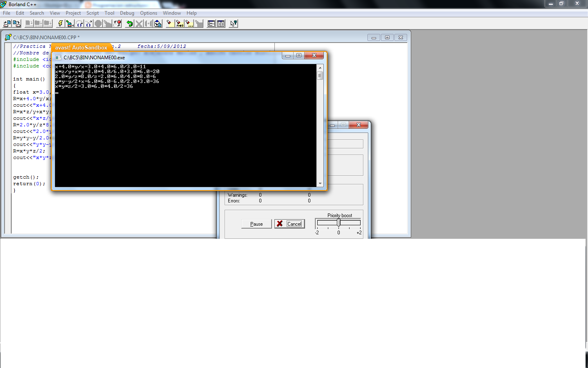Image resolution: width=588 pixels, height=368 pixels.
Task: Open the Script menu
Action: click(x=92, y=13)
